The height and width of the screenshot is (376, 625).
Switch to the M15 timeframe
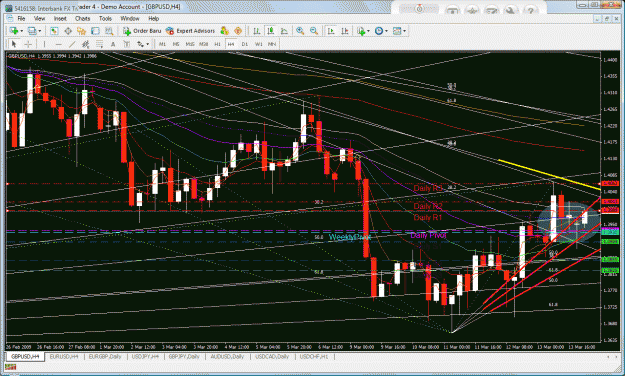pyautogui.click(x=190, y=44)
